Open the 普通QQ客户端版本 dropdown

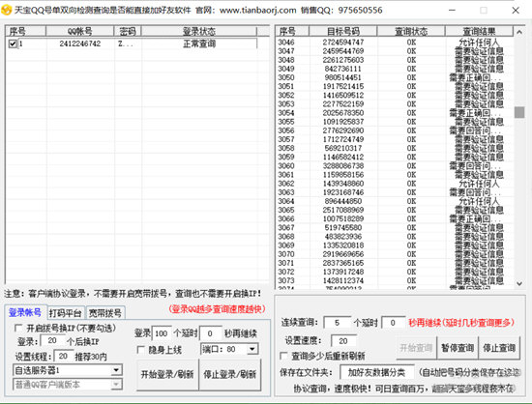coord(116,385)
